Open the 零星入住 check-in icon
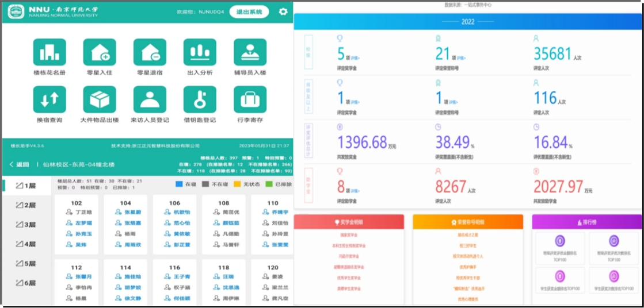644x308 pixels. click(100, 52)
